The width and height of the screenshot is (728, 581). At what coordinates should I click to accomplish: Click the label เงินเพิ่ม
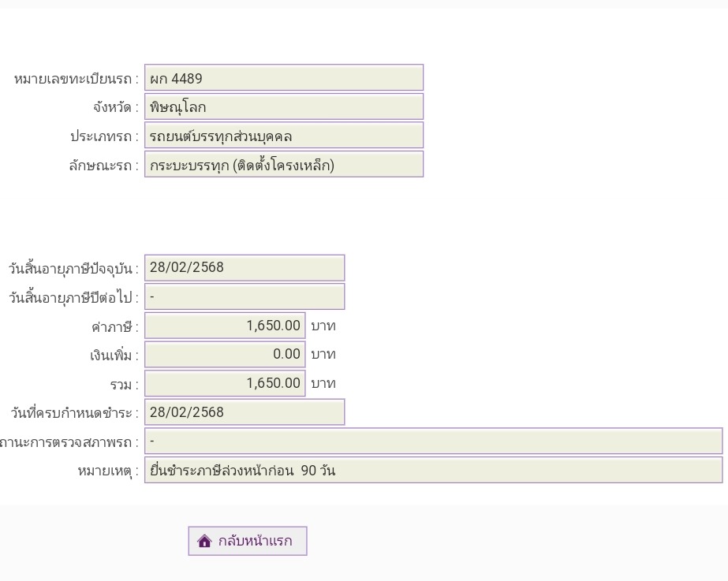click(x=114, y=356)
